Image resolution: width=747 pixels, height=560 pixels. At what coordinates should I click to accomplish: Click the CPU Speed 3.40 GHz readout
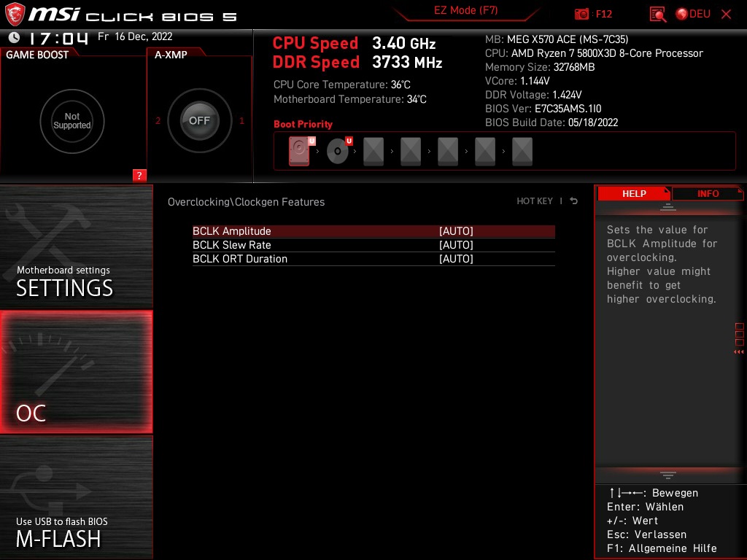pyautogui.click(x=354, y=43)
